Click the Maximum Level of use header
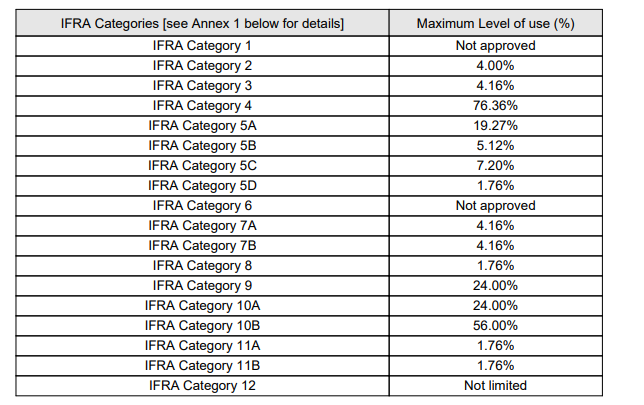 (495, 24)
